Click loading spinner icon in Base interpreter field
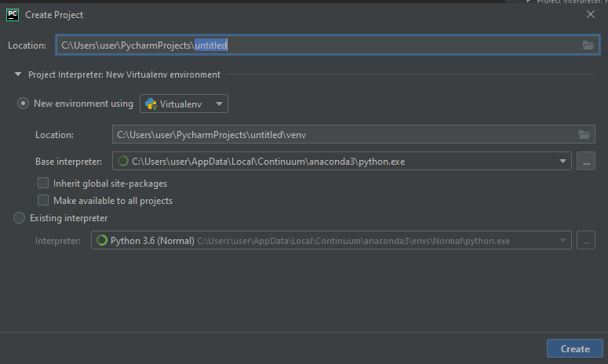This screenshot has width=608, height=364. pyautogui.click(x=123, y=162)
